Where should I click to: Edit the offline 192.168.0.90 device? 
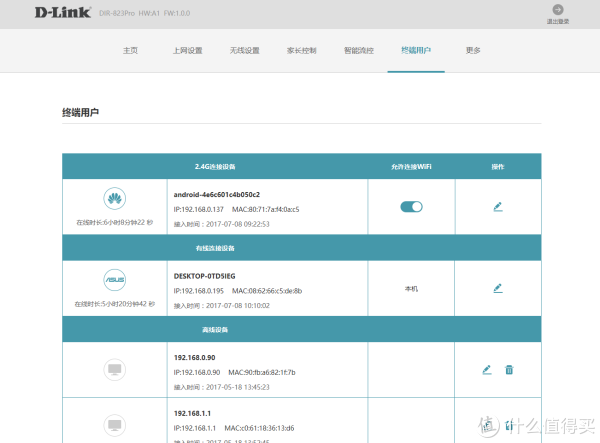pyautogui.click(x=487, y=370)
